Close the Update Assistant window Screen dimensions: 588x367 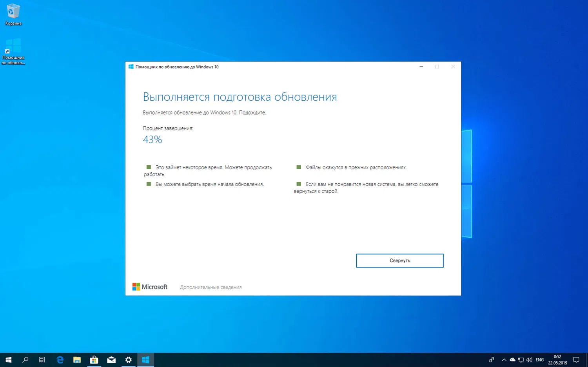(x=453, y=67)
